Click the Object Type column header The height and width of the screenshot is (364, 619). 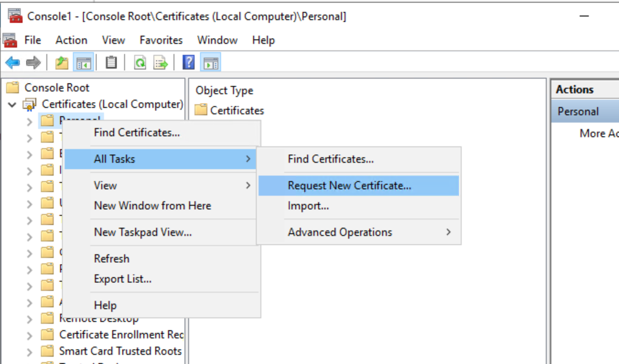224,90
